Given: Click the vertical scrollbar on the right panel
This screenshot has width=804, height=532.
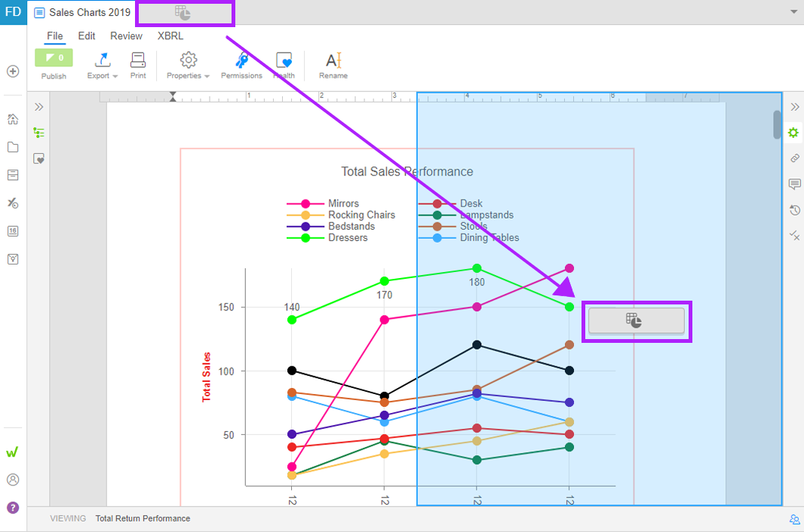Looking at the screenshot, I should (778, 124).
